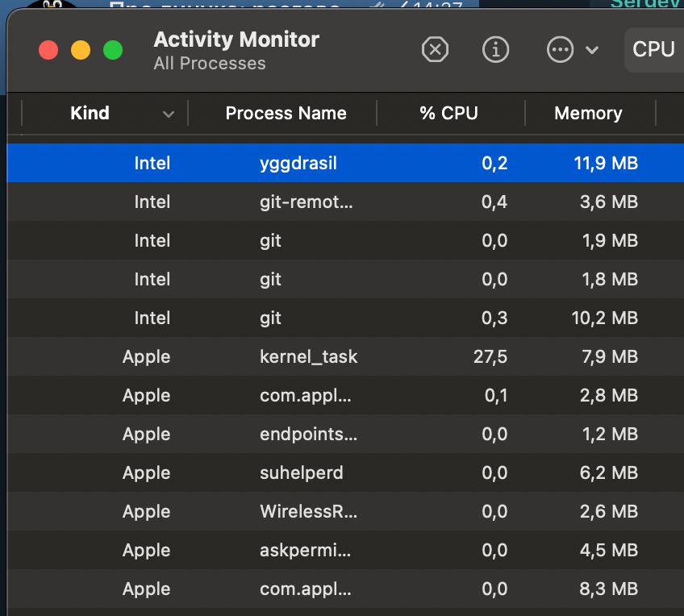Select the kernel_task process row

308,357
